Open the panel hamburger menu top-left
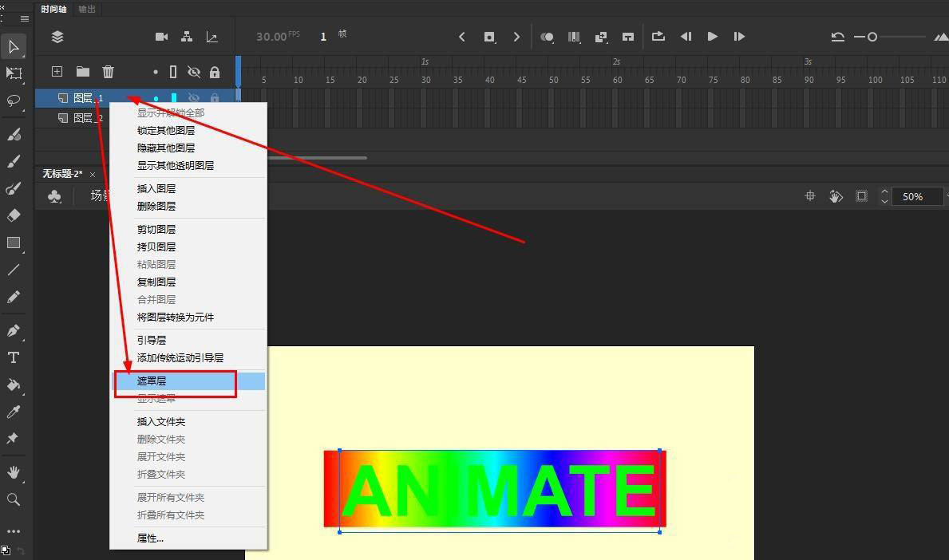Image resolution: width=949 pixels, height=560 pixels. click(24, 19)
